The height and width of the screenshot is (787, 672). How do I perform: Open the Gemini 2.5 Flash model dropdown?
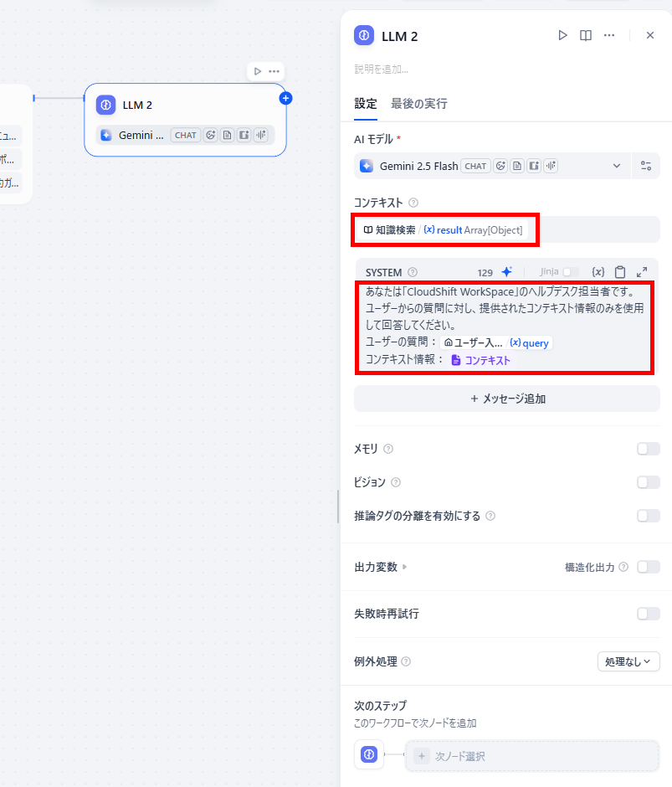pos(492,166)
